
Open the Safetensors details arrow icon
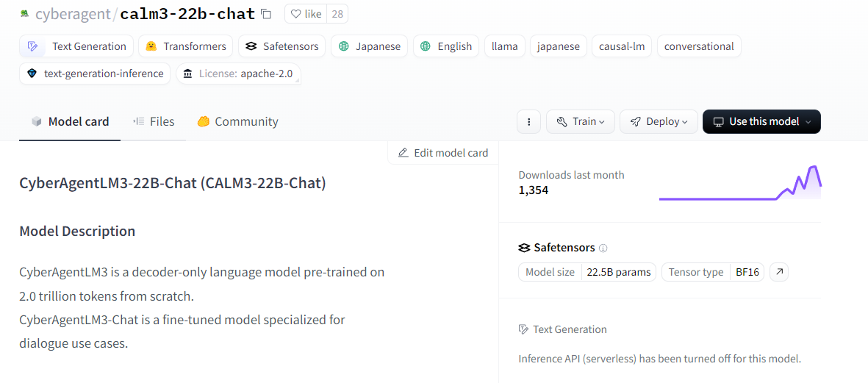pyautogui.click(x=779, y=272)
